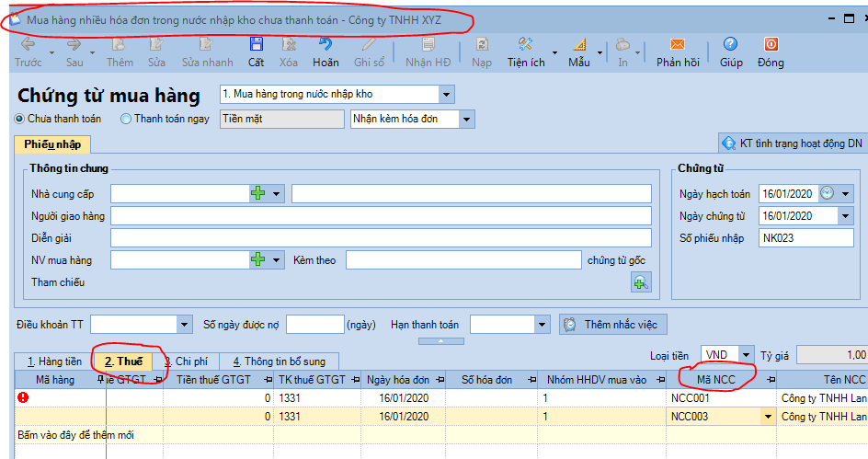
Task: Click Thêm nhắc việc reminder button
Action: (x=612, y=325)
